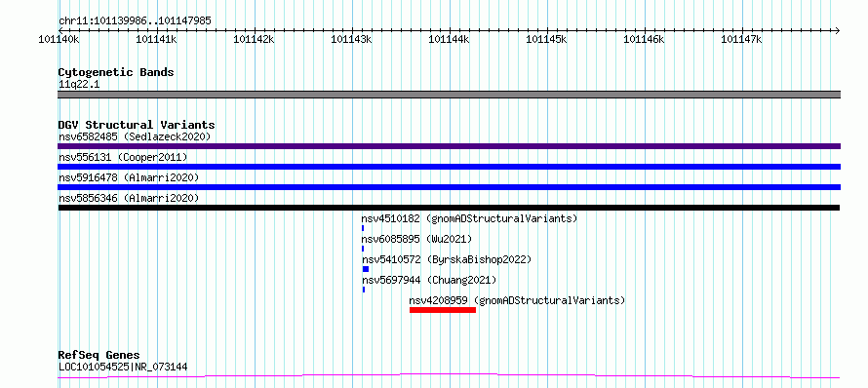Image resolution: width=868 pixels, height=388 pixels.
Task: Select the blue nsv5916478 variant bar
Action: 449,187
